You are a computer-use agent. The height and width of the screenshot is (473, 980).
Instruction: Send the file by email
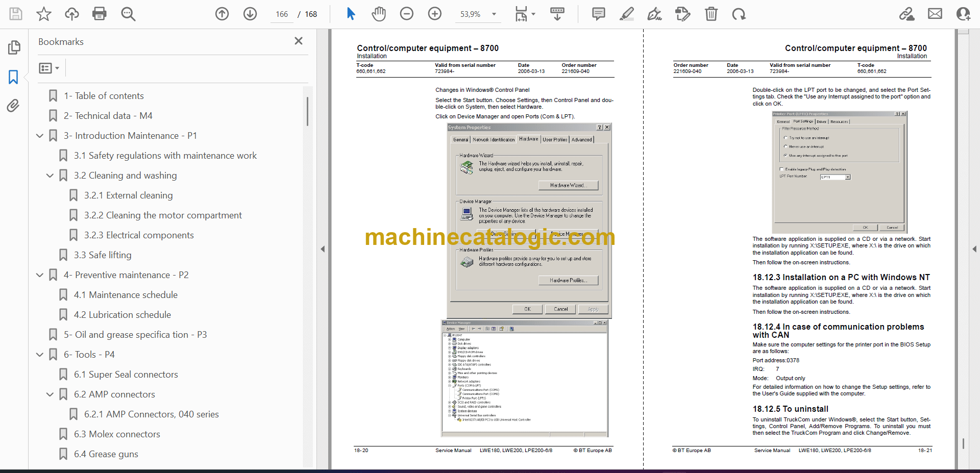click(x=935, y=14)
